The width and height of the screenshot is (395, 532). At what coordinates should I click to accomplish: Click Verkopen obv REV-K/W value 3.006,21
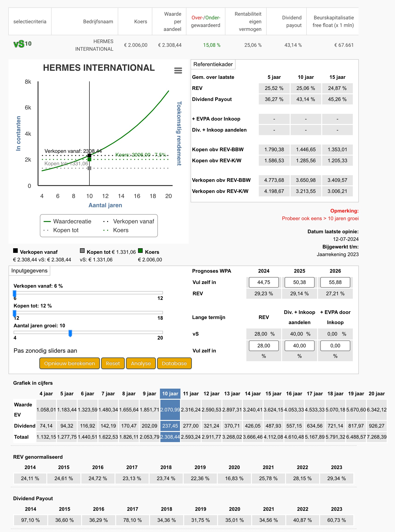click(337, 191)
